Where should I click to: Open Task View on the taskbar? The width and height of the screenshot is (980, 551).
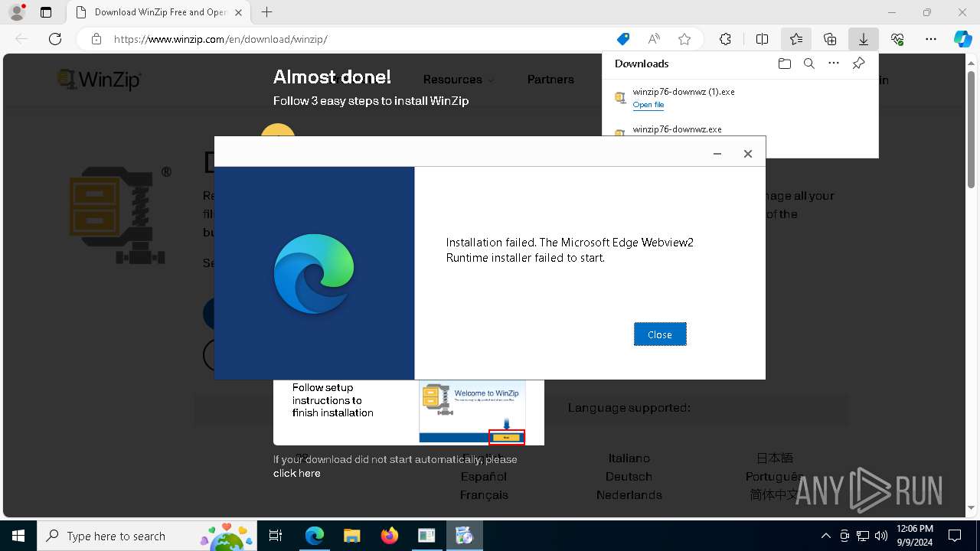pos(276,536)
